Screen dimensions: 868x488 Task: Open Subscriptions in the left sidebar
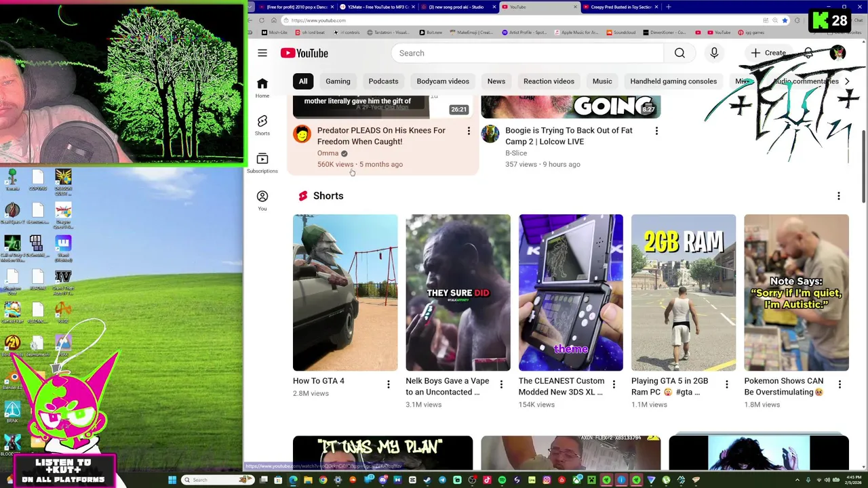click(262, 163)
